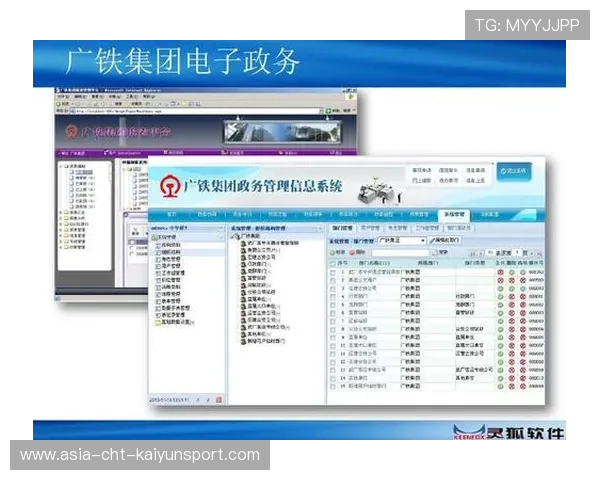600x480 pixels.
Task: Open 组织结构 in the left menu
Action: pos(168,252)
